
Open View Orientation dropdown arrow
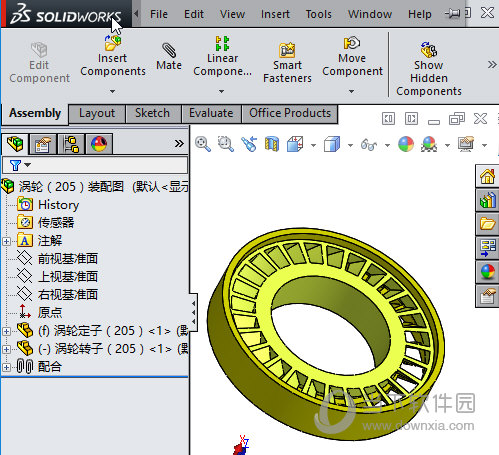pos(313,145)
